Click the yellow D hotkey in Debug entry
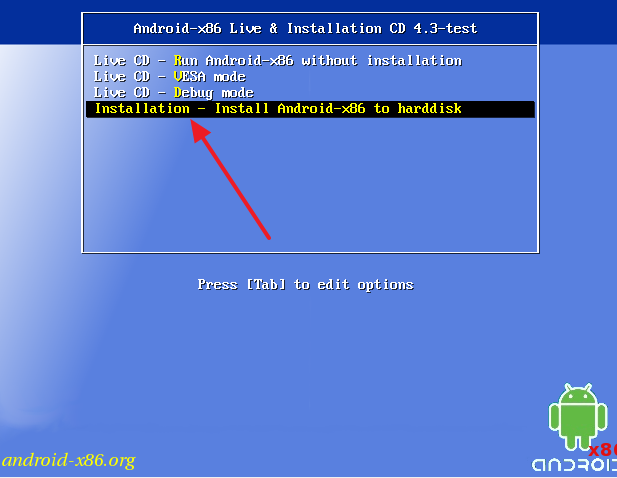Image resolution: width=617 pixels, height=478 pixels. [x=177, y=92]
